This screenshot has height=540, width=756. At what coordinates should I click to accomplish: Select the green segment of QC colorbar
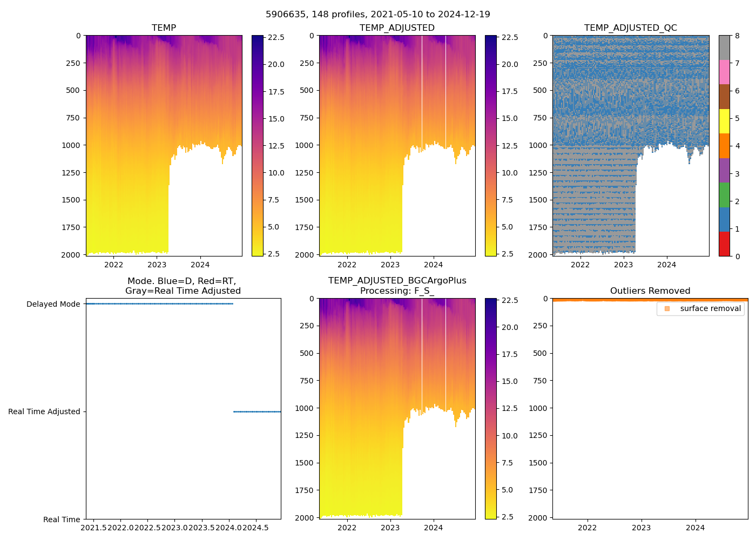pos(724,195)
